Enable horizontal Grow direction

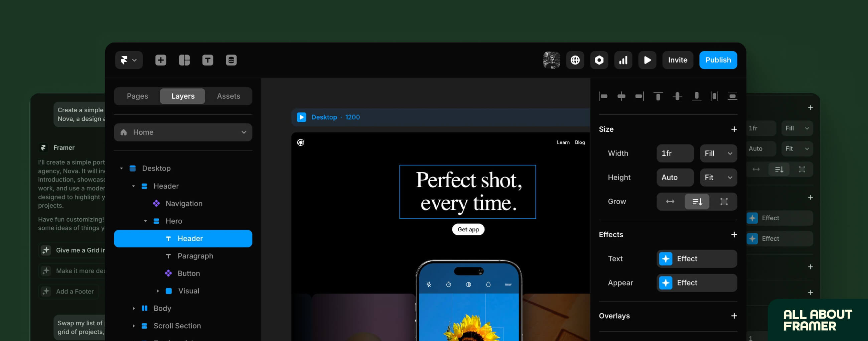[x=670, y=201]
